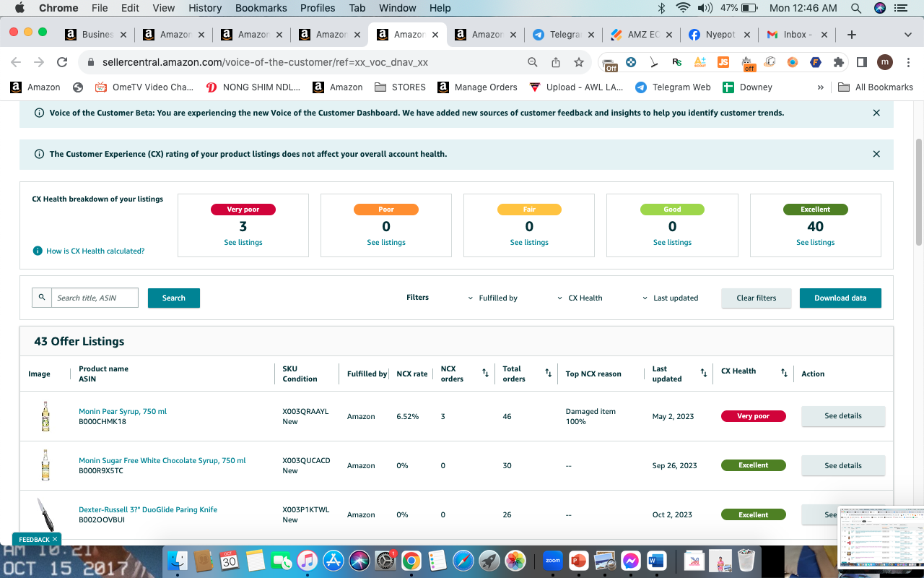Open the page zoom magnifier in address bar
The width and height of the screenshot is (924, 578).
533,62
